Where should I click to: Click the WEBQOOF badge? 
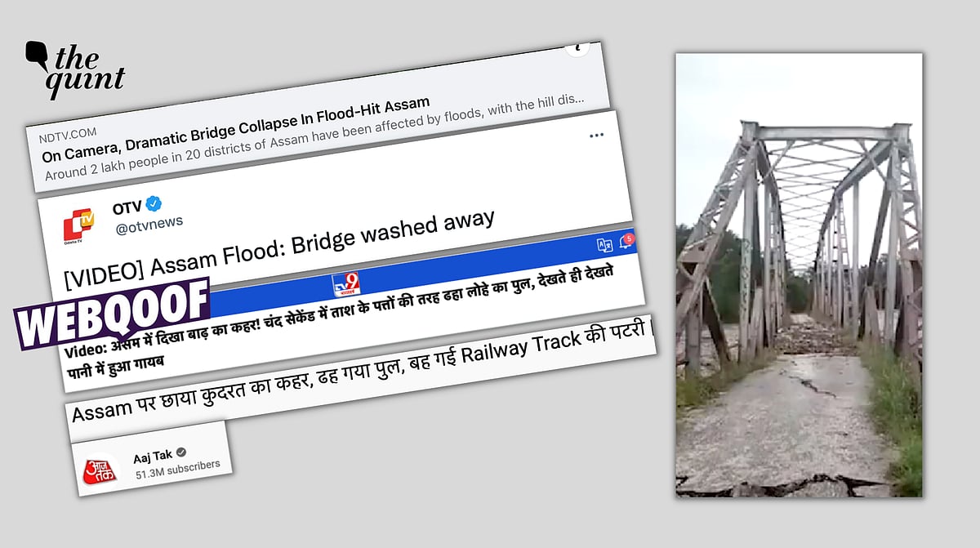pos(113,313)
